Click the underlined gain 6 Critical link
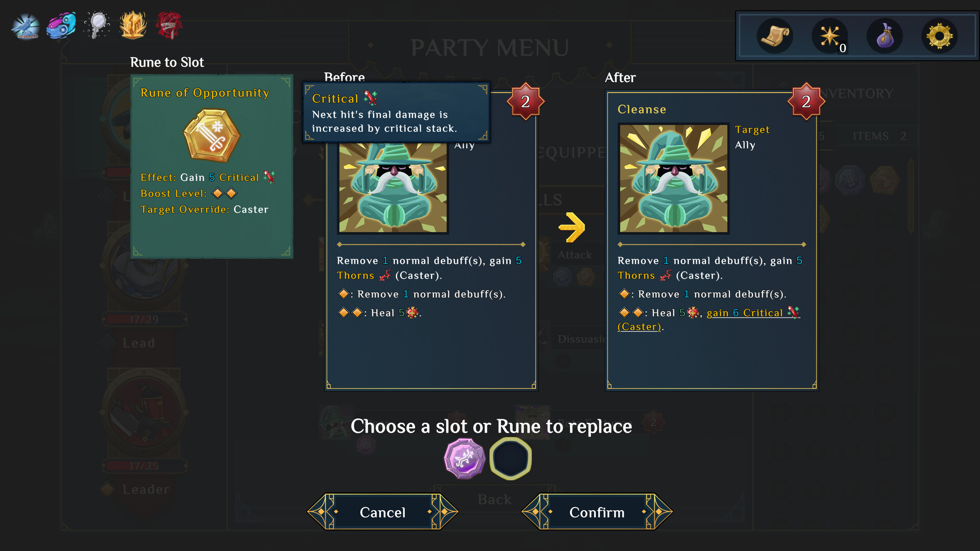This screenshot has width=980, height=551. coord(752,313)
